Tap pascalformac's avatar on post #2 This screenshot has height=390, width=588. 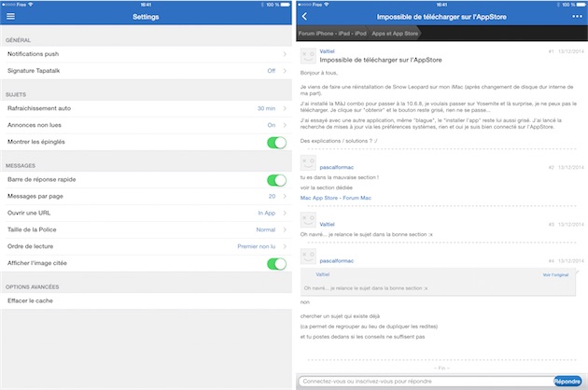(308, 162)
